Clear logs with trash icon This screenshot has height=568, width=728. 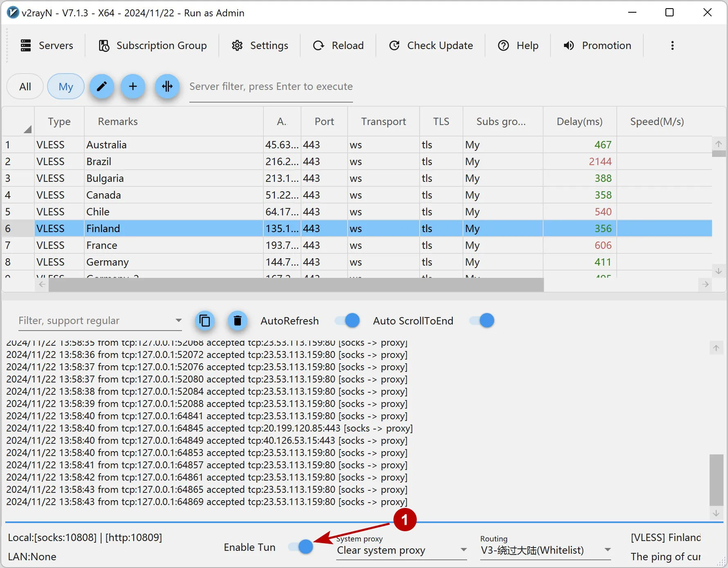237,321
